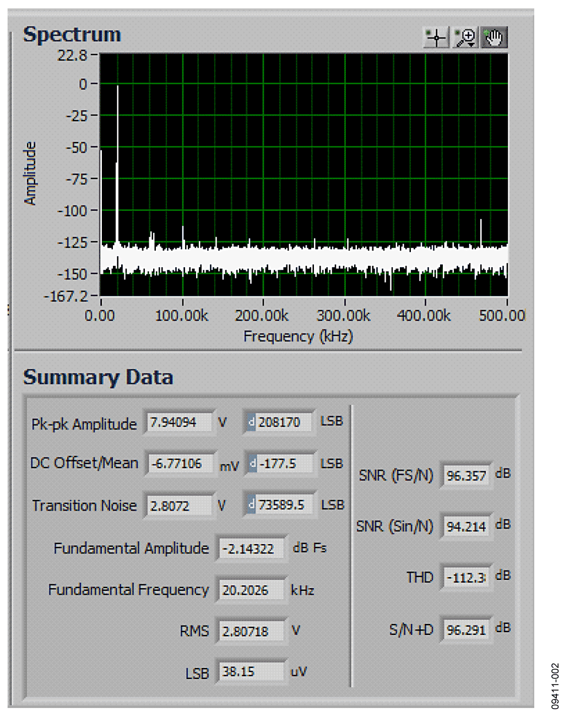Image resolution: width=564 pixels, height=728 pixels.
Task: Click the -167.2 bottom amplitude scale label
Action: coord(66,296)
